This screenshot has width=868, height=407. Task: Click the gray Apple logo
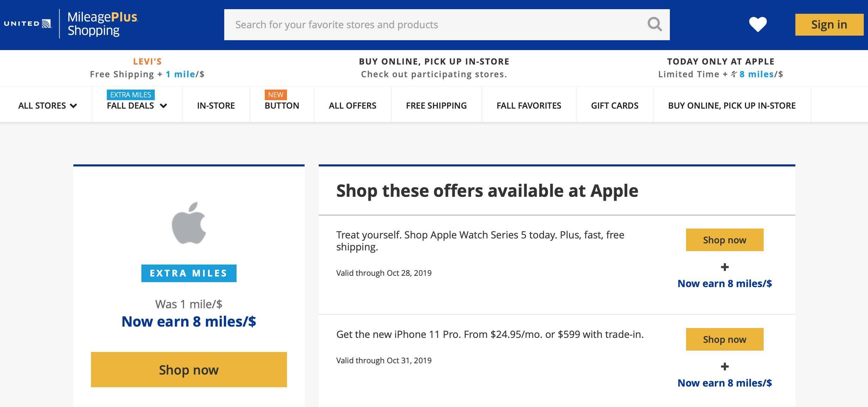[189, 223]
